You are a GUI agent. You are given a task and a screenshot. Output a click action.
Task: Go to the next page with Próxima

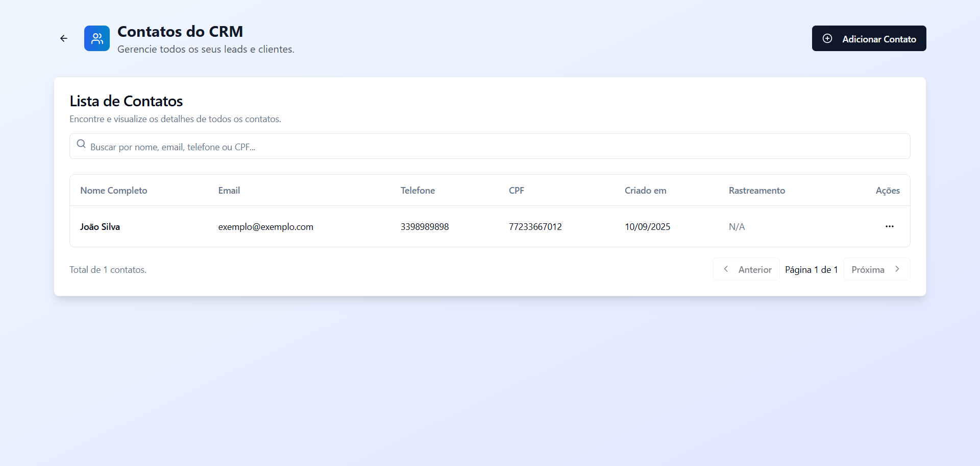(x=876, y=269)
